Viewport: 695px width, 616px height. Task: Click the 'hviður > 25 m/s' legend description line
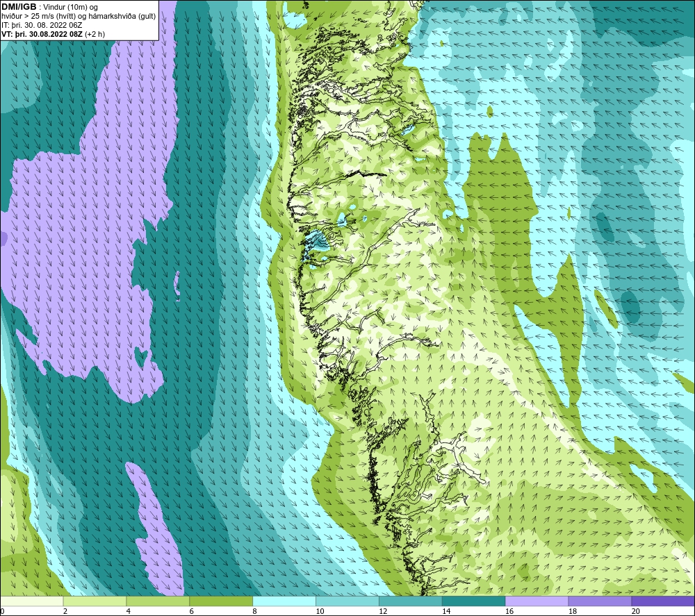tap(79, 17)
